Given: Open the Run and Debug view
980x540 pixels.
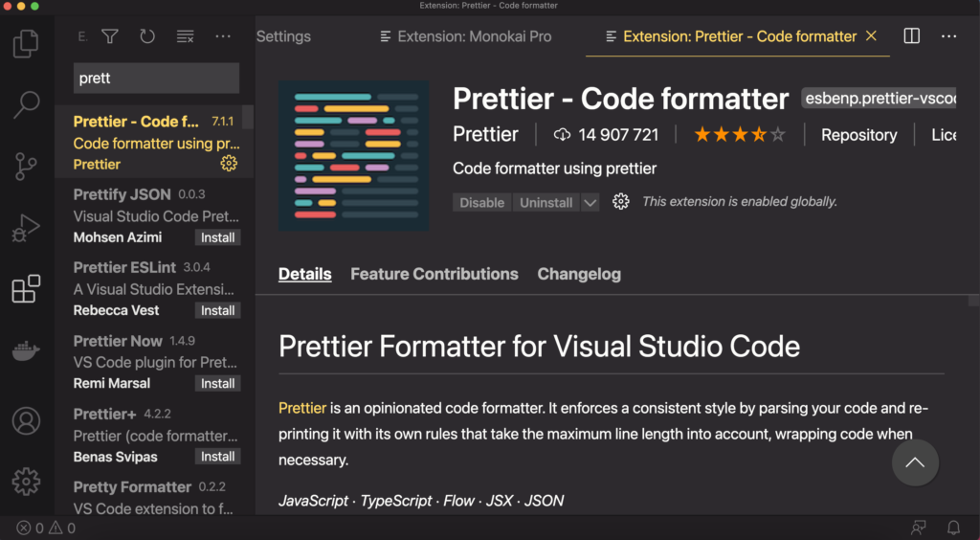Looking at the screenshot, I should [26, 228].
